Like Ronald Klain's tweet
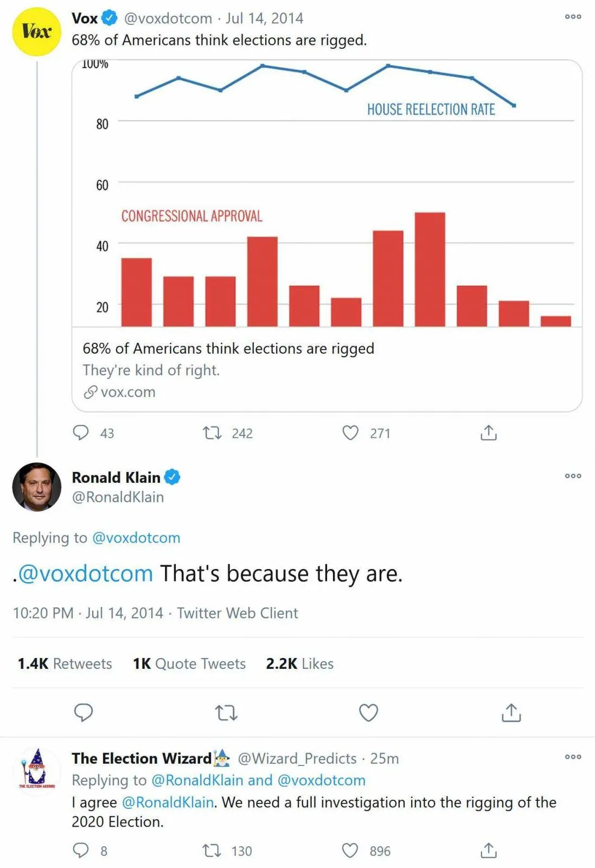The image size is (595, 868). coord(368,712)
